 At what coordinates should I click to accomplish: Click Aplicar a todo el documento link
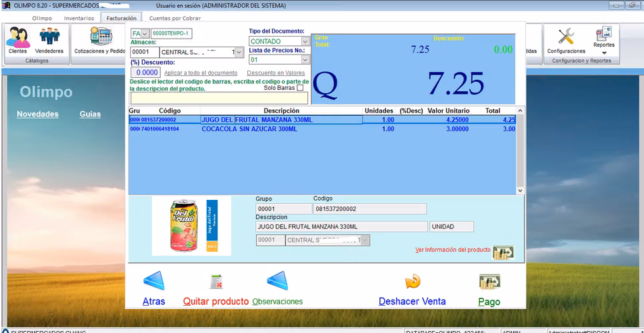pos(201,73)
